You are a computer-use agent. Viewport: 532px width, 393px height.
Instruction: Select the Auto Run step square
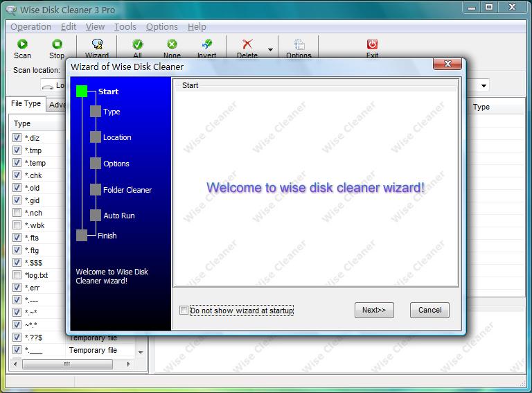[x=96, y=215]
